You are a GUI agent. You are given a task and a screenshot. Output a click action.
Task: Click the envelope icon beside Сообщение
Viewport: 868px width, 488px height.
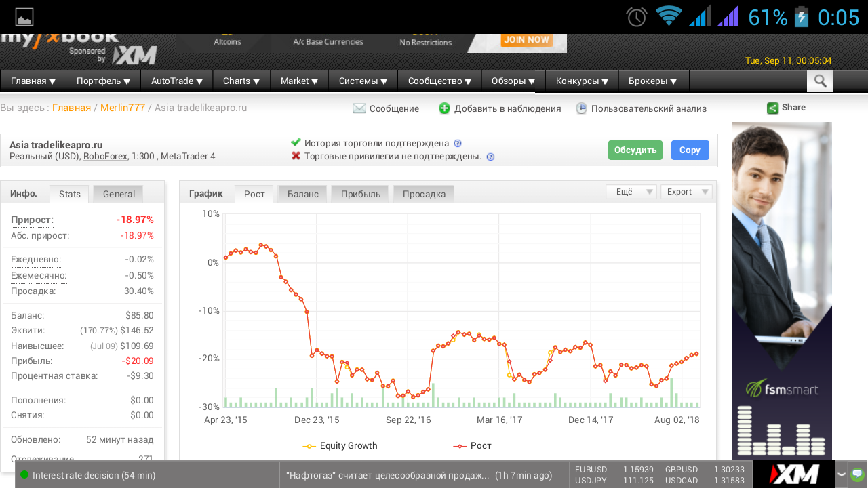pyautogui.click(x=359, y=108)
